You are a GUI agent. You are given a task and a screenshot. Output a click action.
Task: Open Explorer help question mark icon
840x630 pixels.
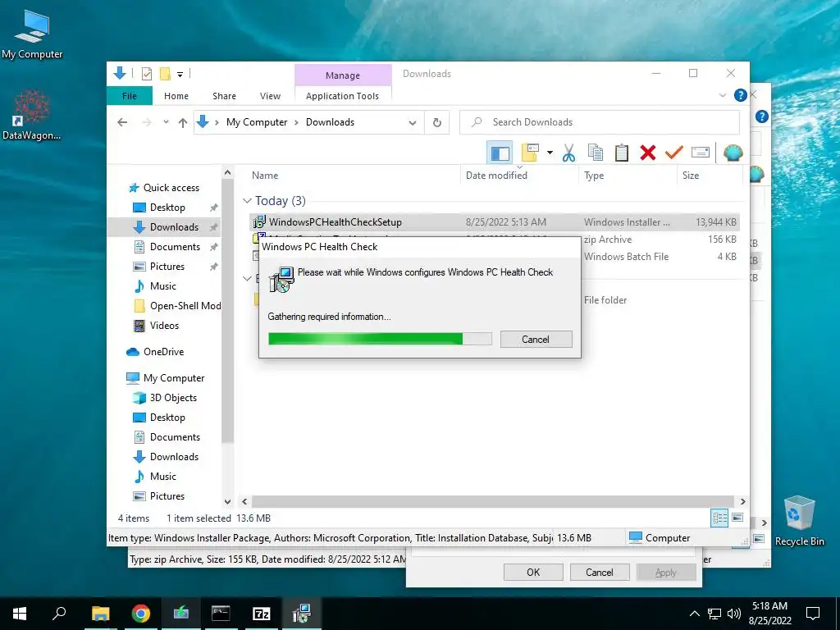point(741,95)
